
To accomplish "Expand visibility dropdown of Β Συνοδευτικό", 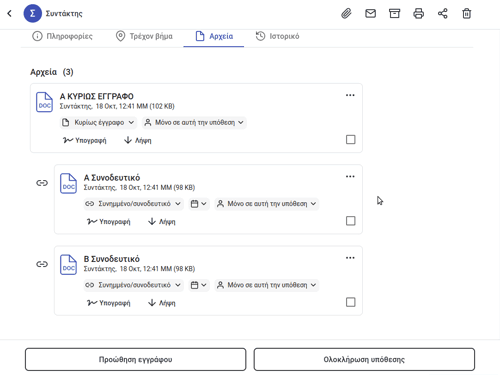I will point(267,285).
